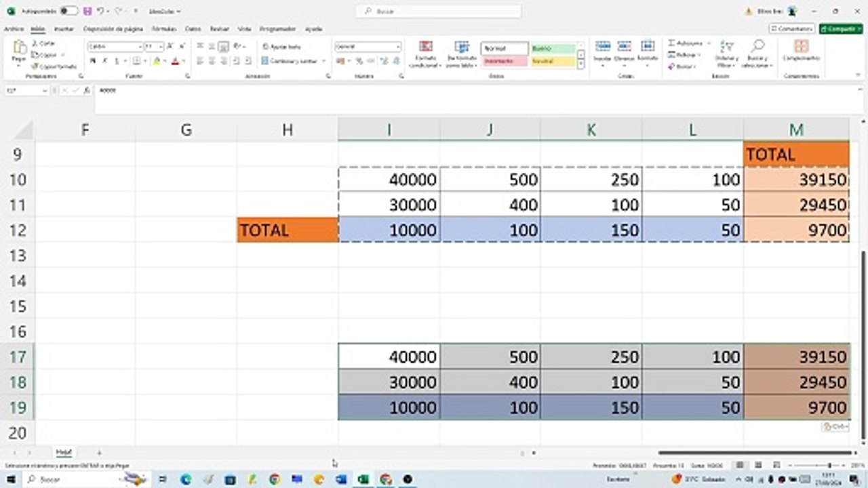Image resolution: width=868 pixels, height=488 pixels.
Task: Click the Ordenar y filtrar icon
Action: tap(726, 46)
